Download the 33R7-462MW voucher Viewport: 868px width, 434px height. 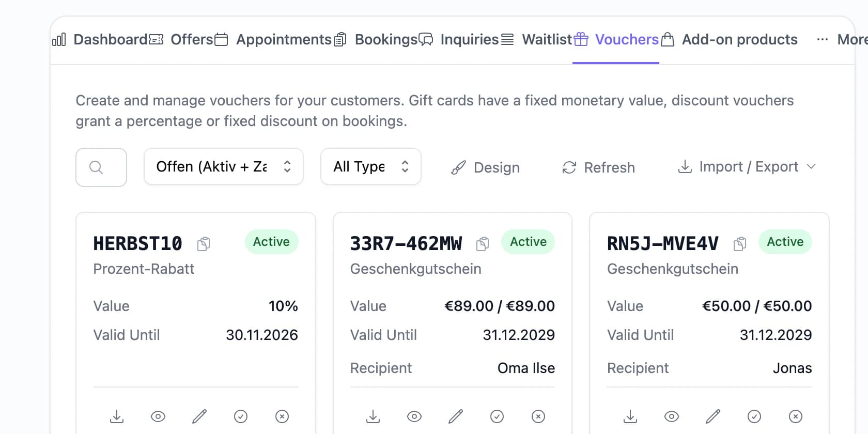pyautogui.click(x=373, y=416)
